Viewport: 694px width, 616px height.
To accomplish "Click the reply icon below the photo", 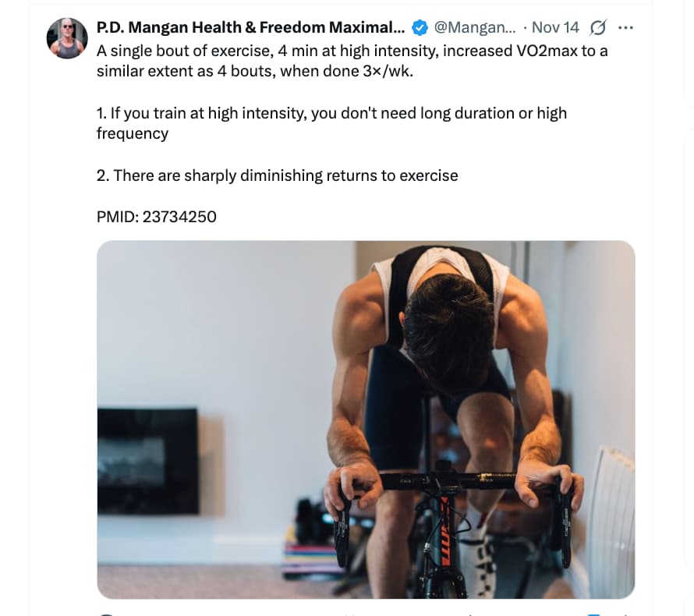I will [106, 614].
